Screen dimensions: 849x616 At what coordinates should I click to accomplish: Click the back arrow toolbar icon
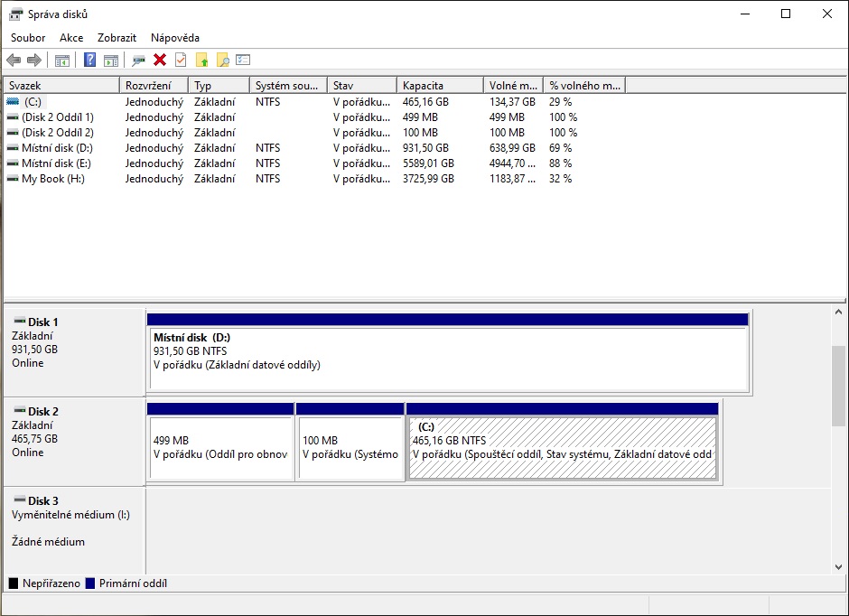[x=14, y=61]
